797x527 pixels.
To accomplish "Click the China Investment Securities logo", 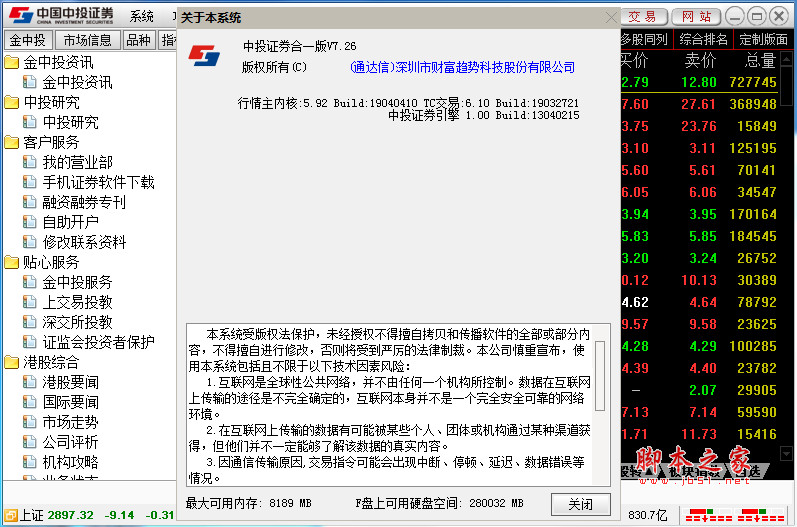I will click(x=62, y=16).
